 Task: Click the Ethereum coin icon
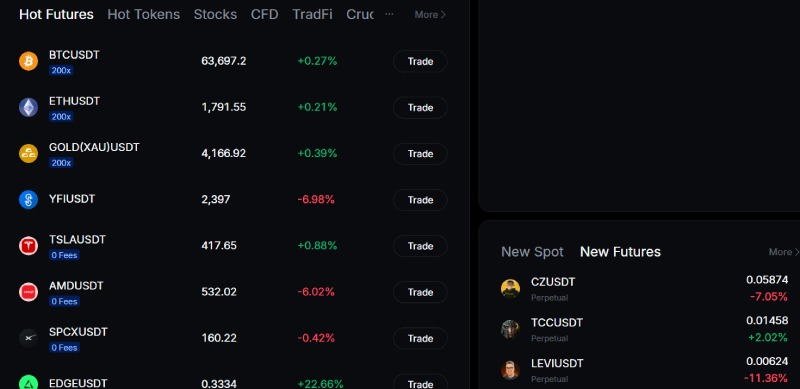pos(29,107)
